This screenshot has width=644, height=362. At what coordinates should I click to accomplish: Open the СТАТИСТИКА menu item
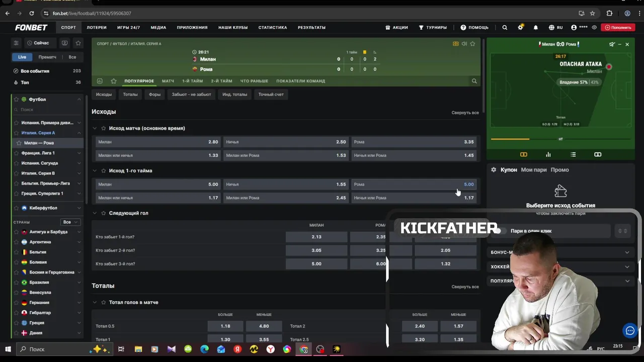point(273,28)
